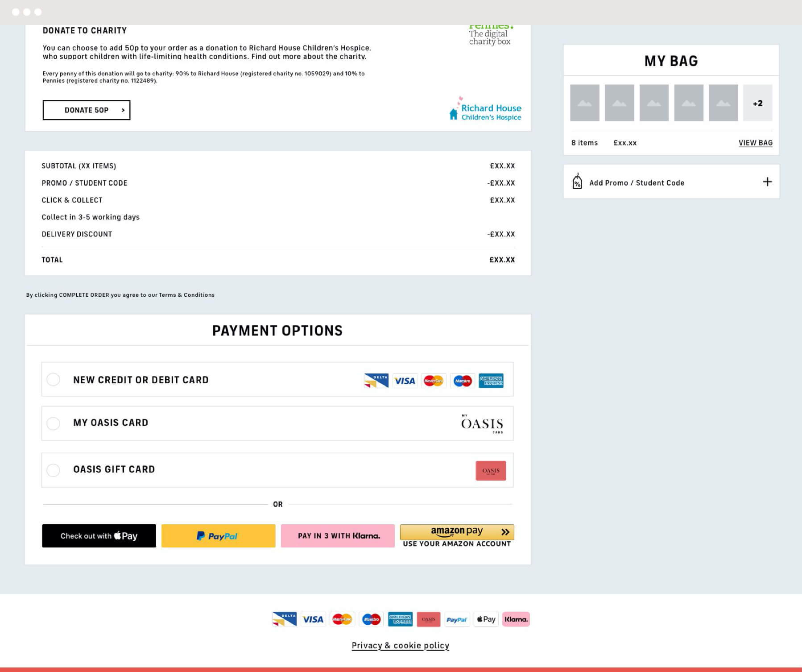Click the Delivery Discount row label
Screen dimensions: 802x672
click(x=77, y=234)
